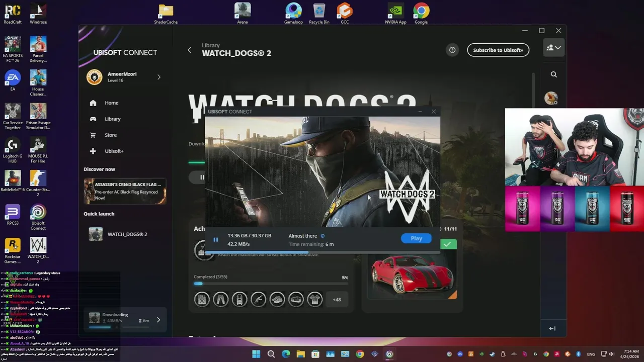
Task: Open Chrome from the taskbar
Action: 360,354
